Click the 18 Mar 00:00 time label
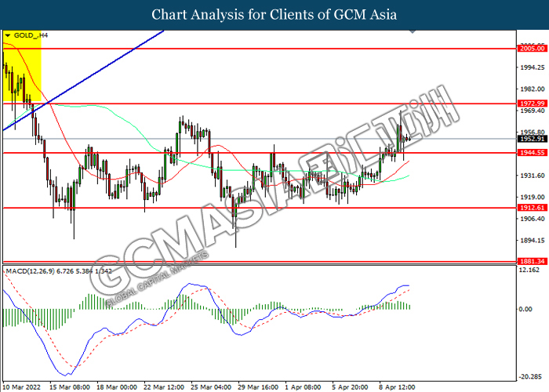 [x=117, y=387]
